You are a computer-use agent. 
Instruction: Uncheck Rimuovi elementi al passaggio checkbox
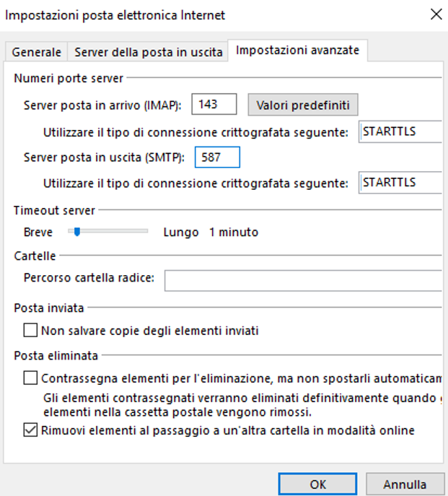tap(30, 431)
